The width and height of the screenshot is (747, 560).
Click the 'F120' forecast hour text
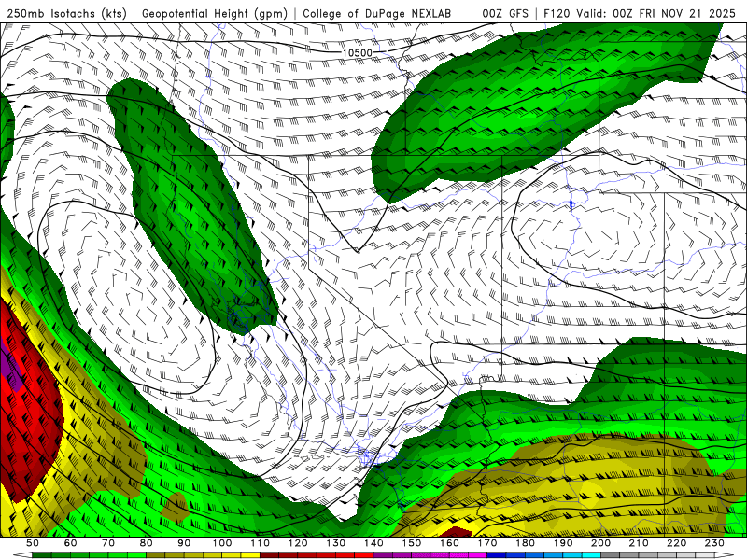557,13
